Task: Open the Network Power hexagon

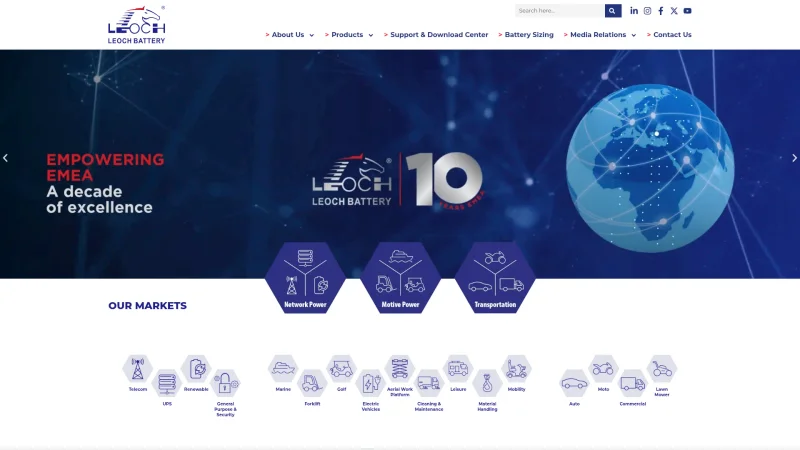Action: 305,278
